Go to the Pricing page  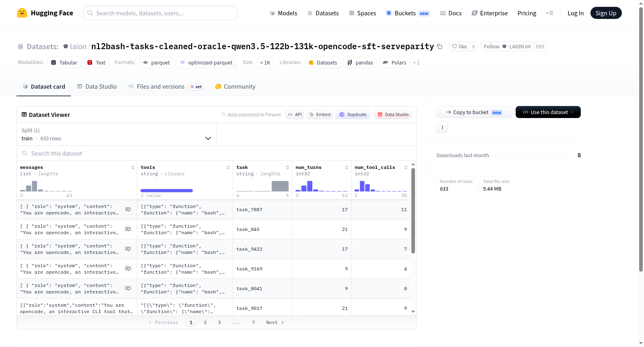tap(527, 13)
